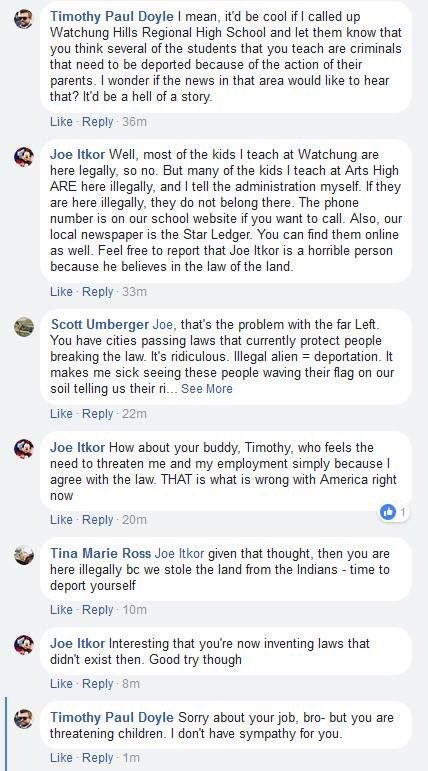428x771 pixels.
Task: Click Joe Itkor's avatar on Watchung comment
Action: pyautogui.click(x=23, y=157)
